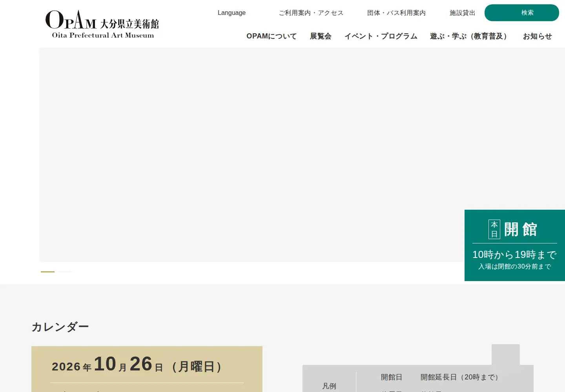Screen dimensions: 565x392
Task: Select the 展覧会 menu item
Action: [x=321, y=36]
